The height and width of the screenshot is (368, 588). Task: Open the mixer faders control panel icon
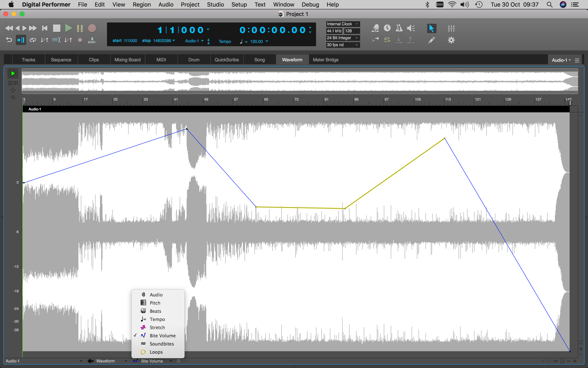point(451,28)
